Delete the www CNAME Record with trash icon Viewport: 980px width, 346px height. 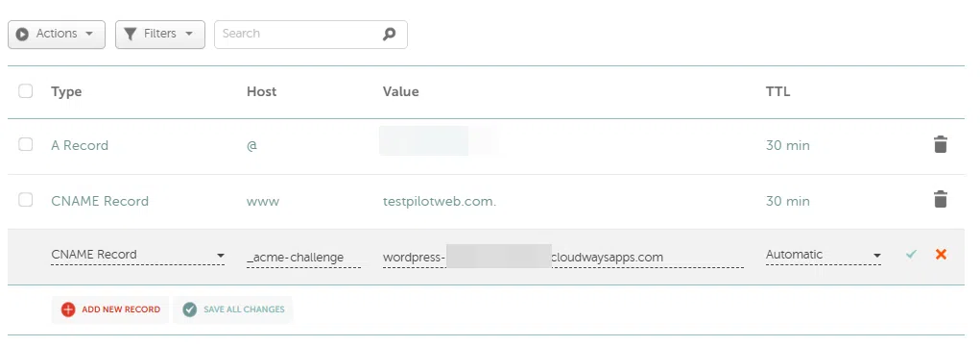coord(940,200)
